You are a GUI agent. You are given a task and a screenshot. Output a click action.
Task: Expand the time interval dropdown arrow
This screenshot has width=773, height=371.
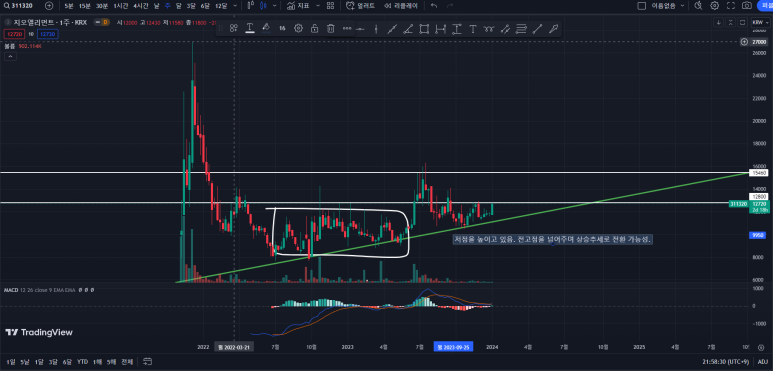click(235, 6)
